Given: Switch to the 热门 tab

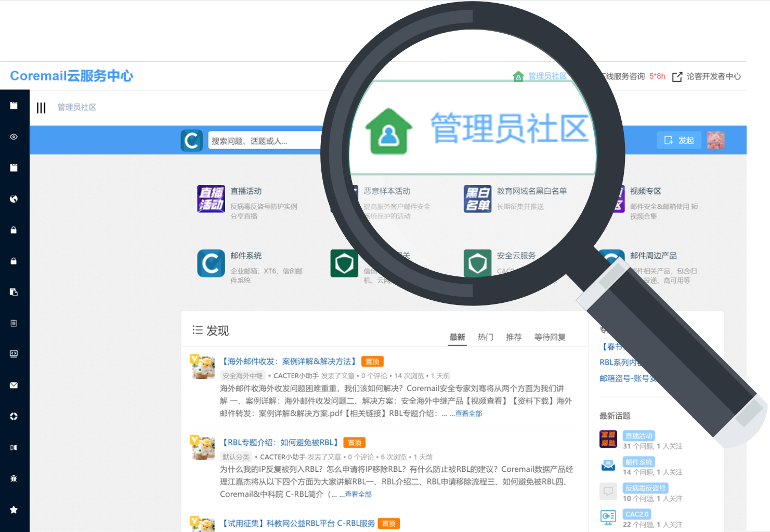Looking at the screenshot, I should click(x=485, y=337).
